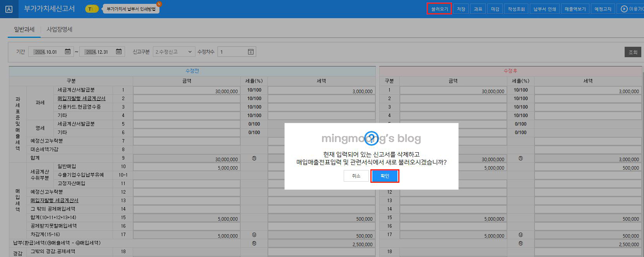Click the 수정후 section header
The height and width of the screenshot is (257, 644).
pos(510,71)
